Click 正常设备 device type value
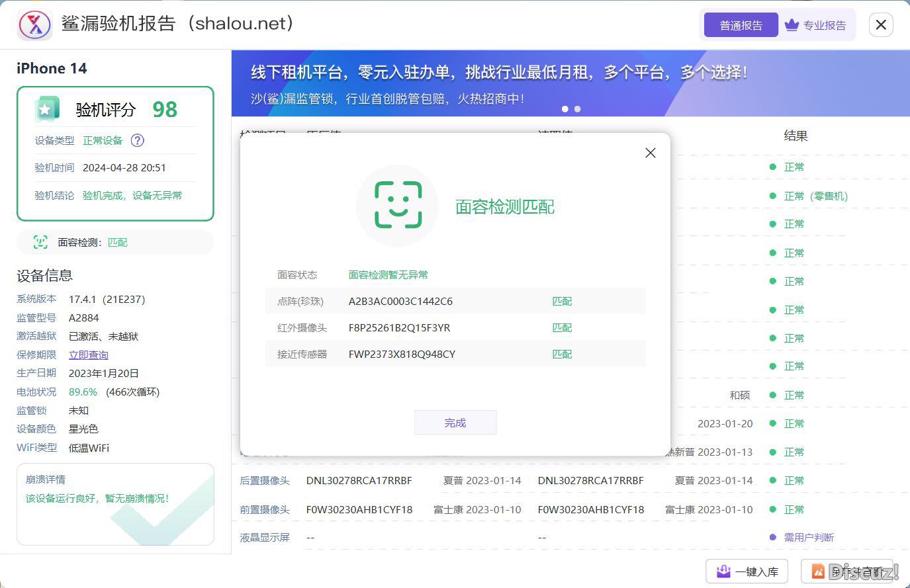This screenshot has width=910, height=588. 103,140
